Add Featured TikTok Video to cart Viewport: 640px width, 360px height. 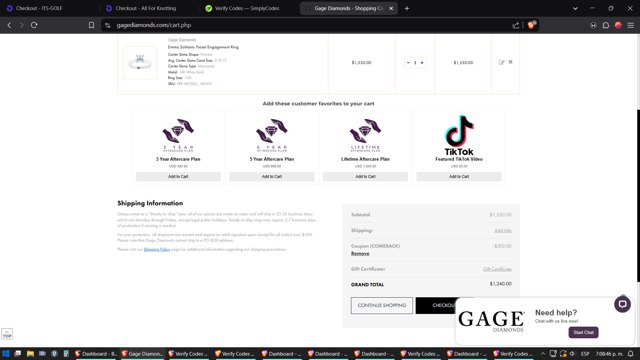[459, 176]
